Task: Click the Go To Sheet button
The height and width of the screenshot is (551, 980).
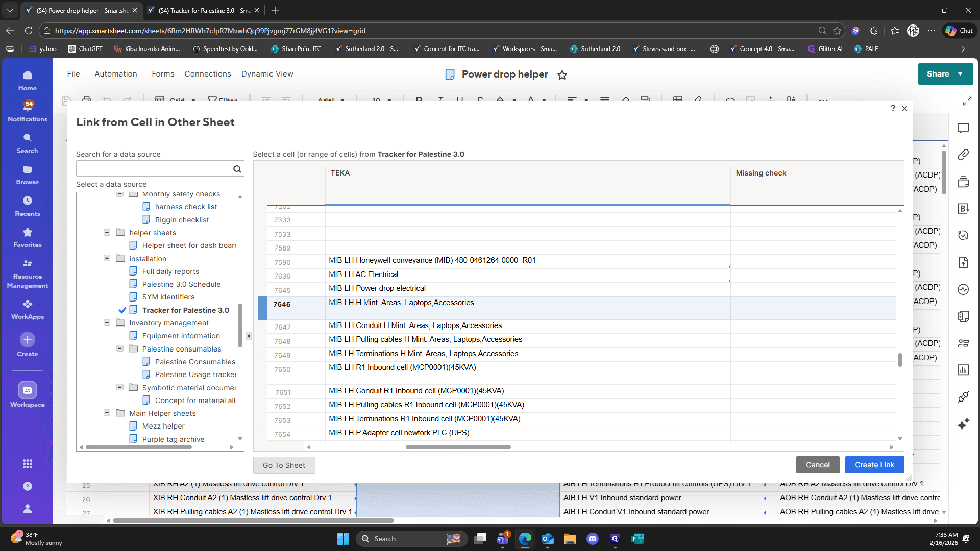Action: [284, 465]
